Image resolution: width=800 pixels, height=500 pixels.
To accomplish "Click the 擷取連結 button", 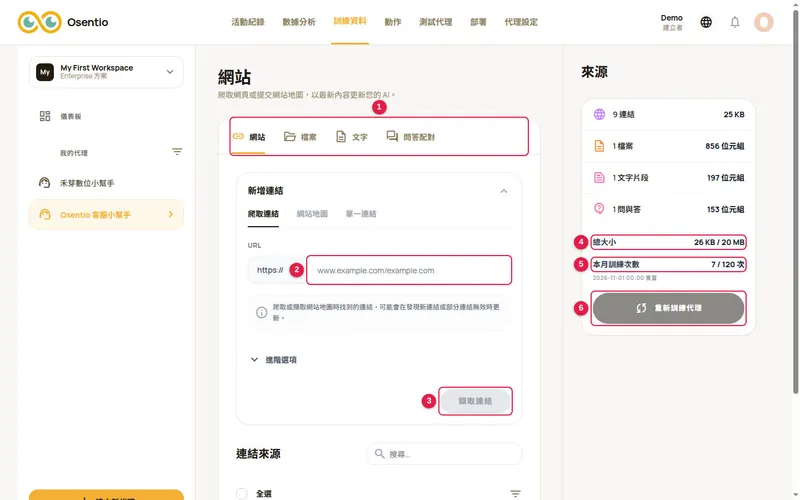I will point(475,401).
